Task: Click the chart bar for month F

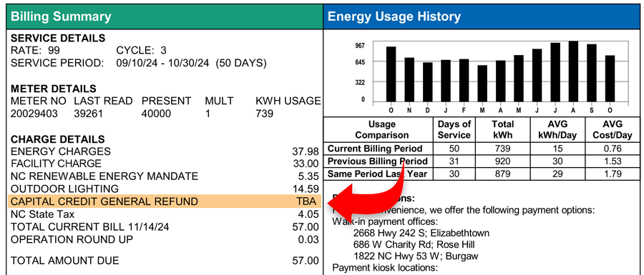Action: pos(464,80)
